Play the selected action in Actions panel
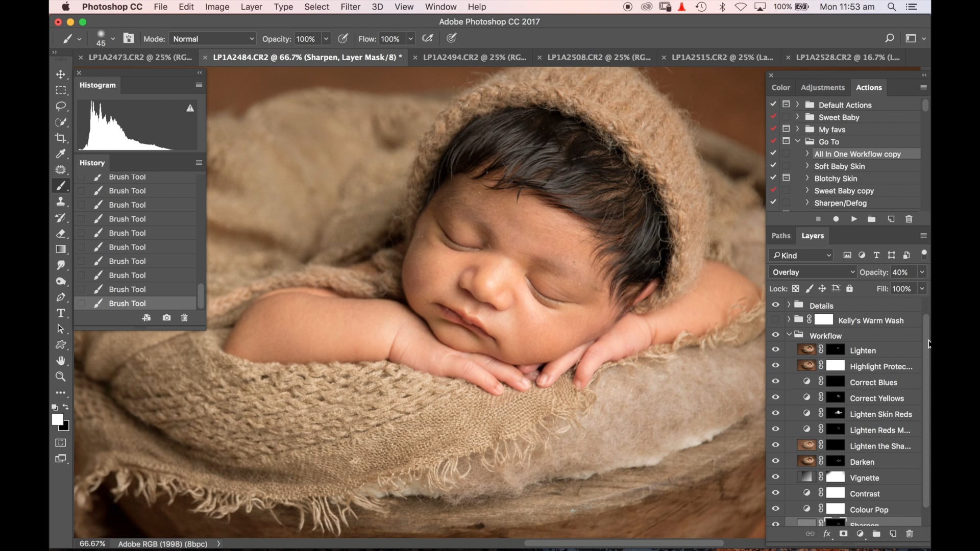The image size is (980, 551). 854,219
